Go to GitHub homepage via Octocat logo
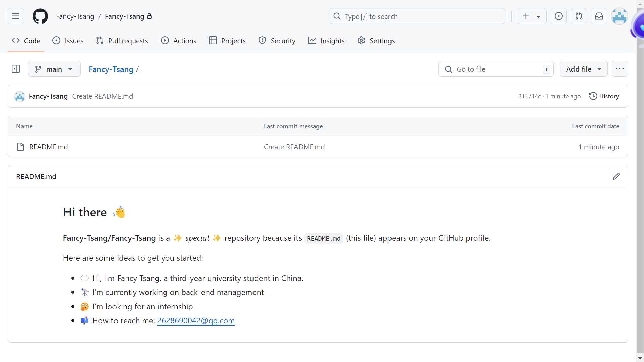This screenshot has width=644, height=362. (x=40, y=16)
